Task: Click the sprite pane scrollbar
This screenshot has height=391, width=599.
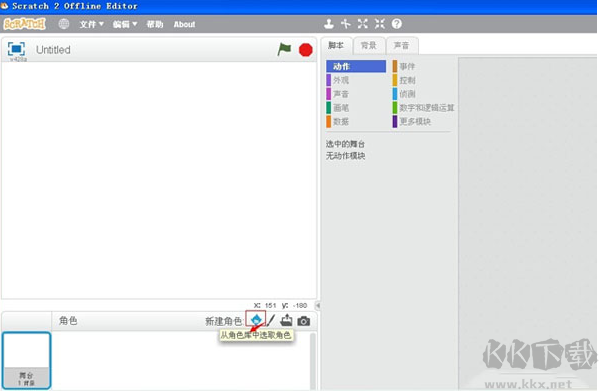Action: pyautogui.click(x=313, y=361)
